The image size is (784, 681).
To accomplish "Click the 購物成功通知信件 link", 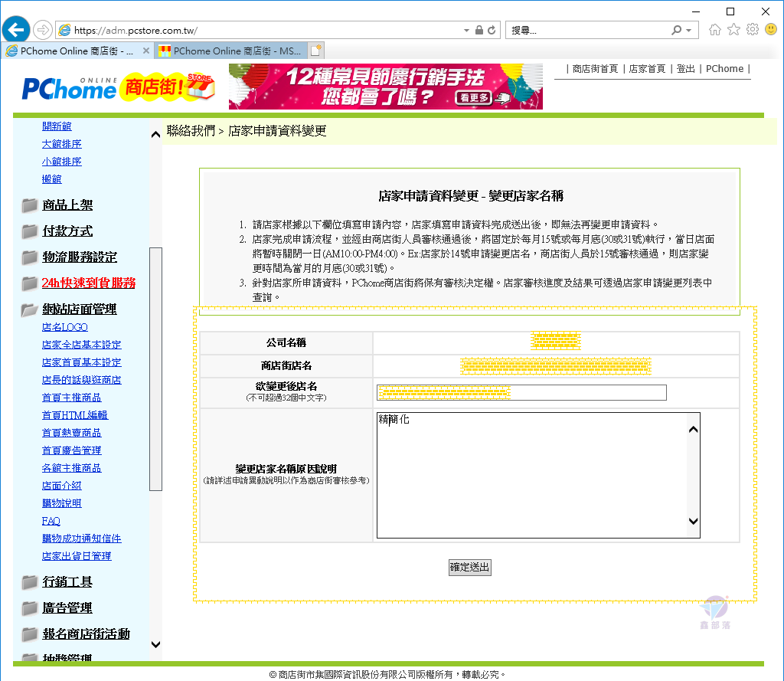I will point(81,539).
